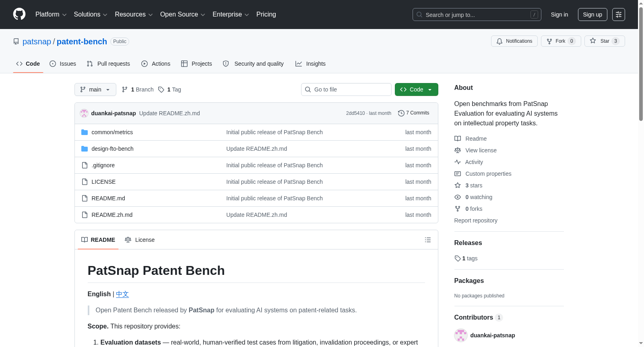Viewport: 644px width, 347px height.
Task: Select the README.md file icon
Action: pos(85,198)
